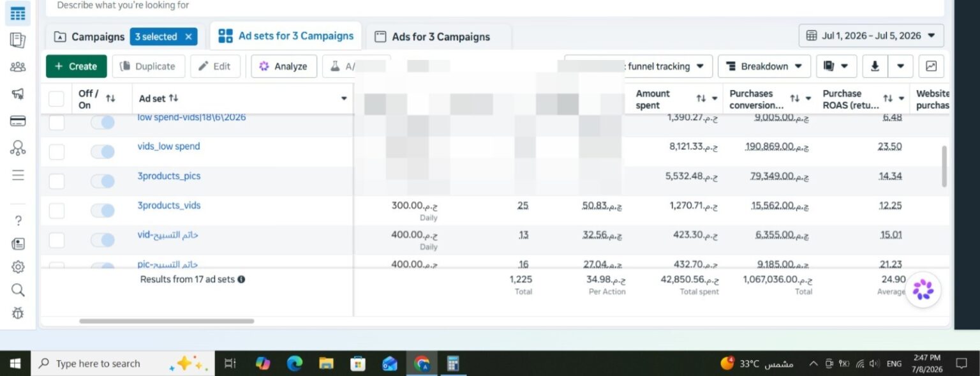The height and width of the screenshot is (376, 980).
Task: Toggle off the 3products_pics ad set
Action: pyautogui.click(x=102, y=181)
